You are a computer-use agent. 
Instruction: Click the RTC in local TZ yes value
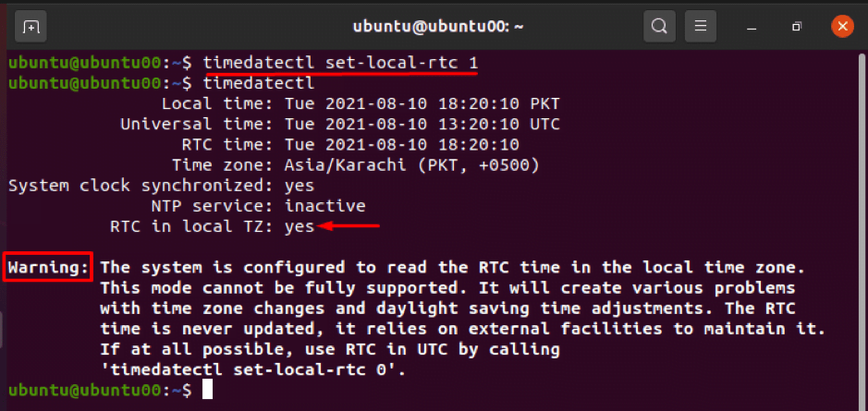(x=300, y=227)
